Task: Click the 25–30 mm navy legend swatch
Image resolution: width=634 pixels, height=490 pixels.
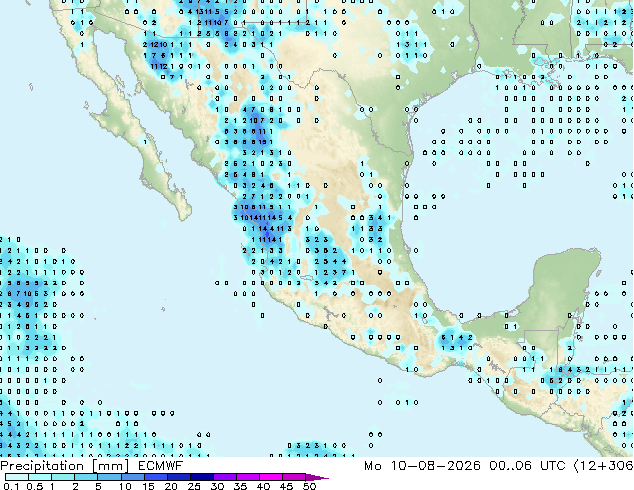Action: click(201, 477)
